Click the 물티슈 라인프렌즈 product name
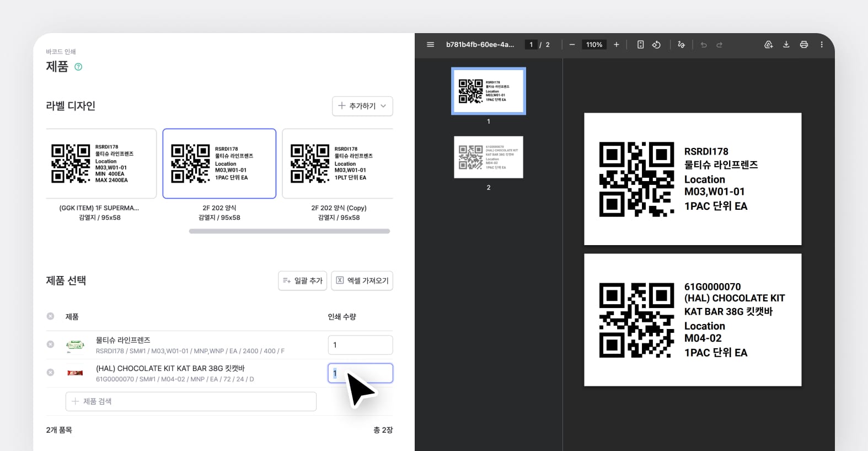Screen dimensions: 868x451 (x=123, y=340)
